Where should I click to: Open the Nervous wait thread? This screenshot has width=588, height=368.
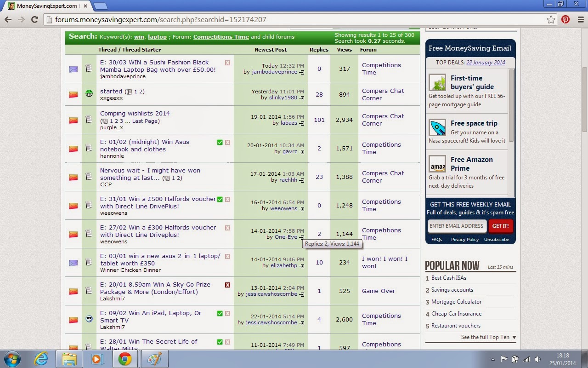[150, 174]
